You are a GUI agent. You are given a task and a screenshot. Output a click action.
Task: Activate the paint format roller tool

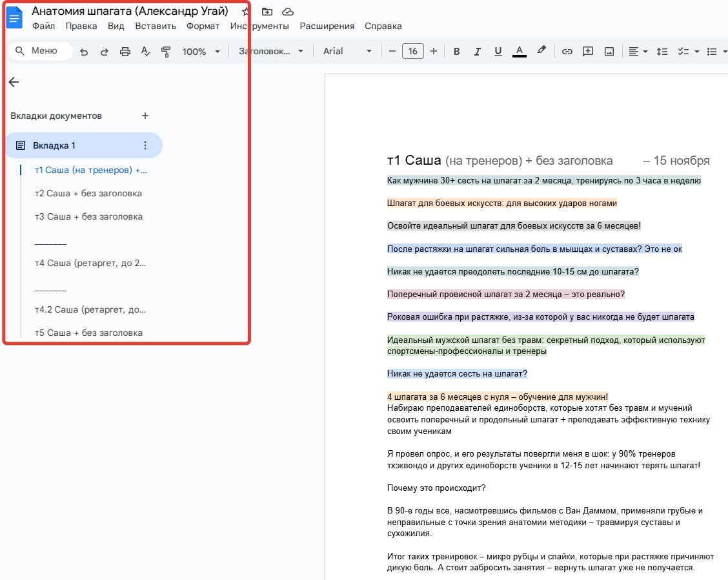click(166, 52)
